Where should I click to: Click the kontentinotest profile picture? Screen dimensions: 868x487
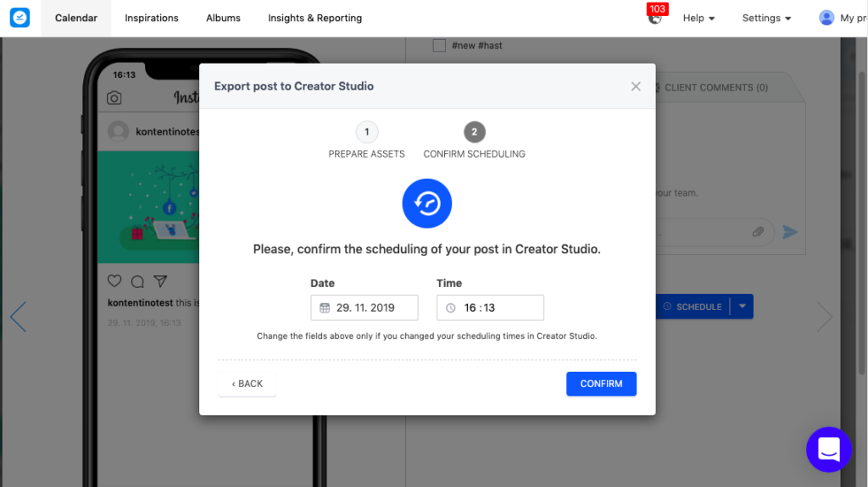click(x=118, y=132)
